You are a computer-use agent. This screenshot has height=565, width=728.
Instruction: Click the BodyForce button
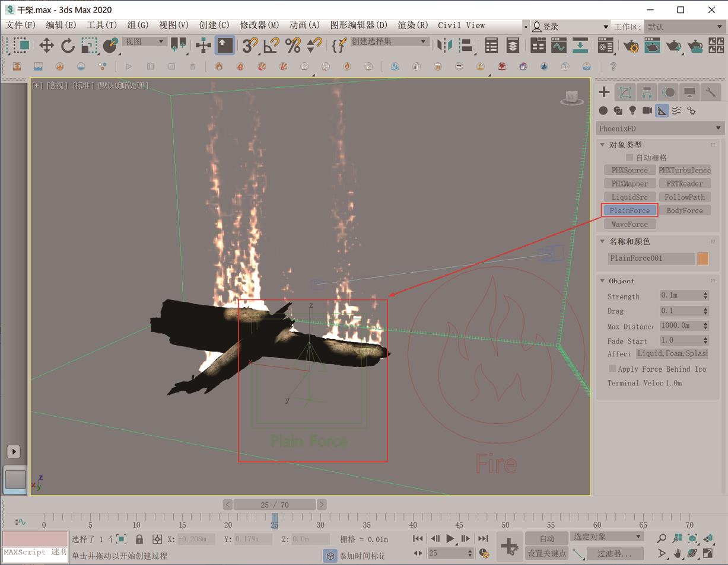(x=684, y=210)
